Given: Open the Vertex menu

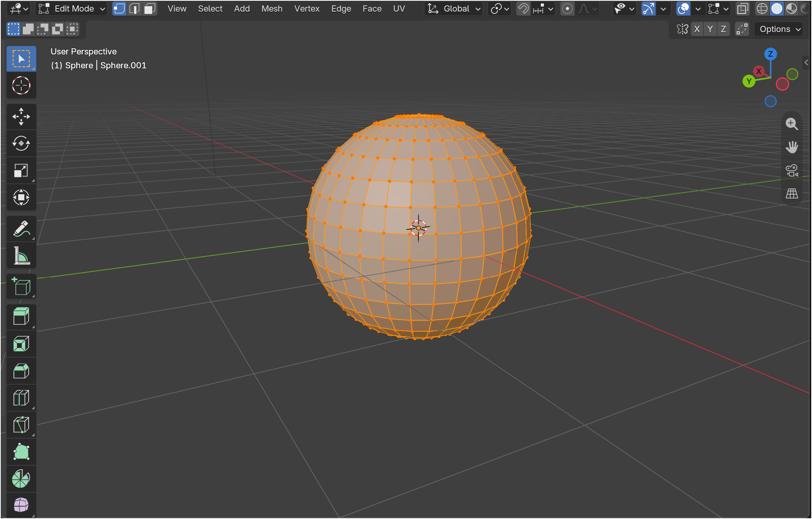Looking at the screenshot, I should (x=307, y=8).
